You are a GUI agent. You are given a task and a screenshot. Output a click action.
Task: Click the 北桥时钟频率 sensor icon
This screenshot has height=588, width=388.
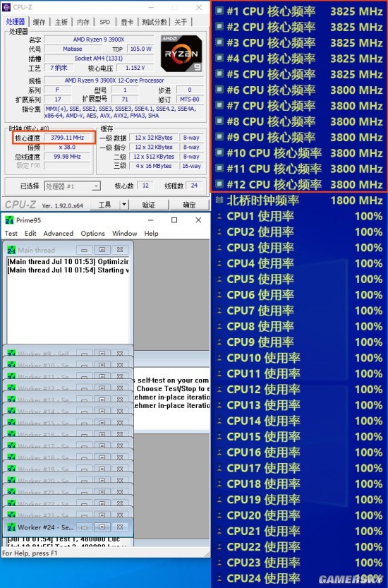[x=219, y=200]
